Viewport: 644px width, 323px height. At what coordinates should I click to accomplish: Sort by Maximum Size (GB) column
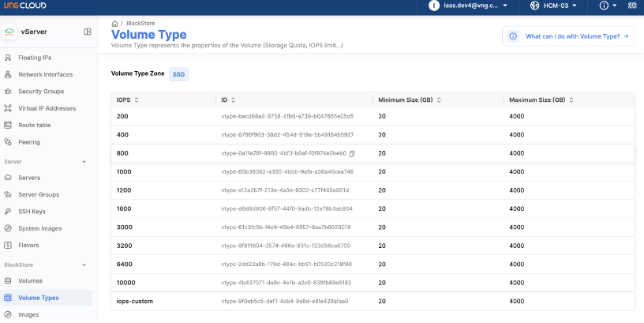pos(570,100)
